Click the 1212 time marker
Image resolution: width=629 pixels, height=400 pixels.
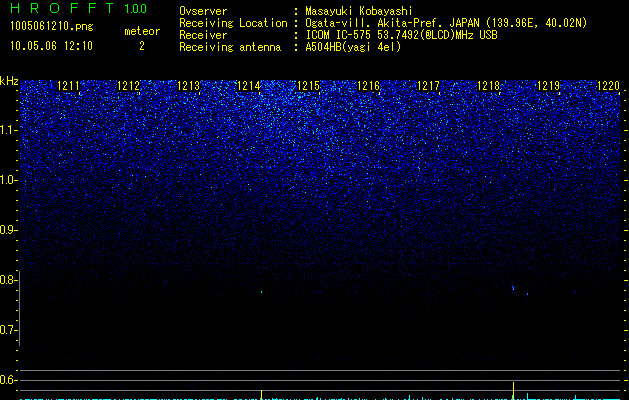point(128,86)
